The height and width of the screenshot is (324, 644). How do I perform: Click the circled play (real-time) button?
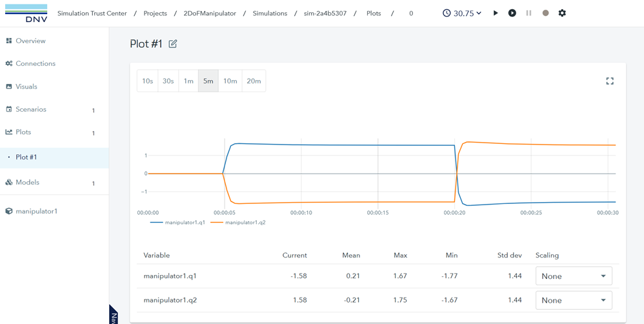[x=512, y=13]
